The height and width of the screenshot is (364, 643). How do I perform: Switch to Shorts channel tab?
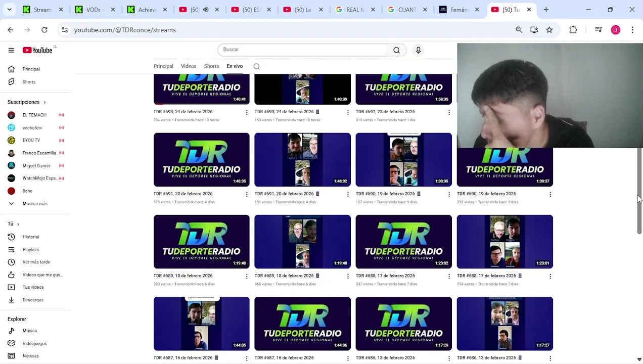211,66
